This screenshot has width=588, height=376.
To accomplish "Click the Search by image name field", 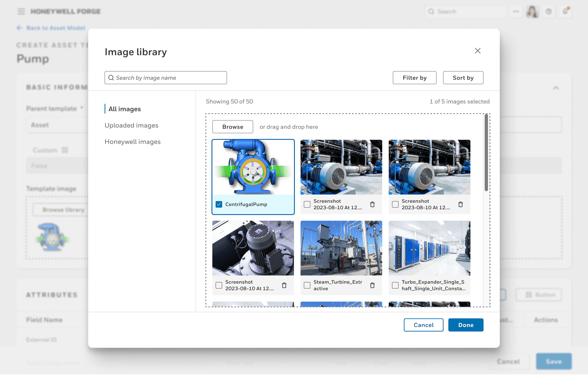I will 166,78.
